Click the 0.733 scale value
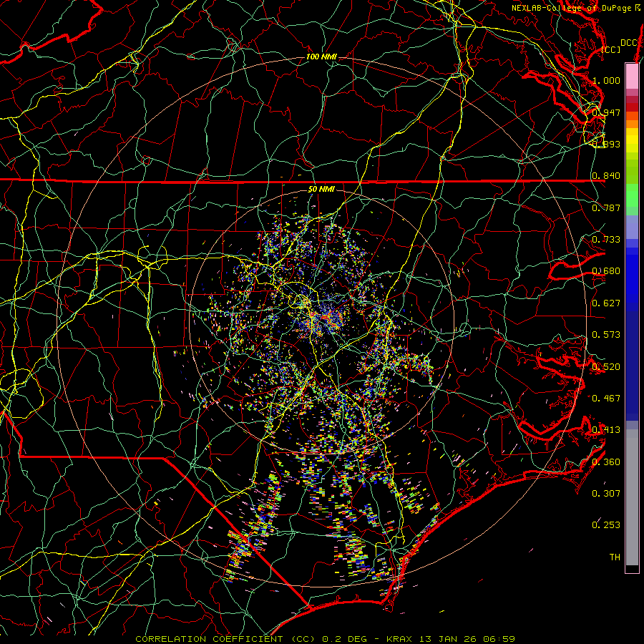This screenshot has width=644, height=644. point(606,240)
